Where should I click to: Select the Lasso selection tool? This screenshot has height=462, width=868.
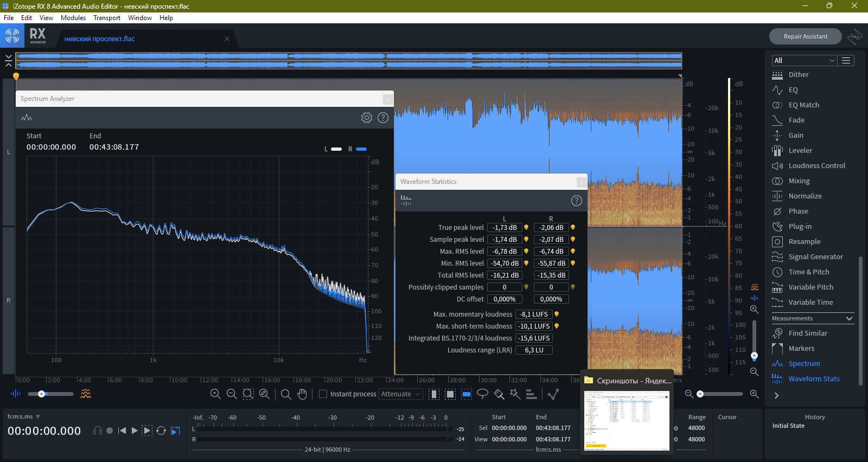coord(482,394)
